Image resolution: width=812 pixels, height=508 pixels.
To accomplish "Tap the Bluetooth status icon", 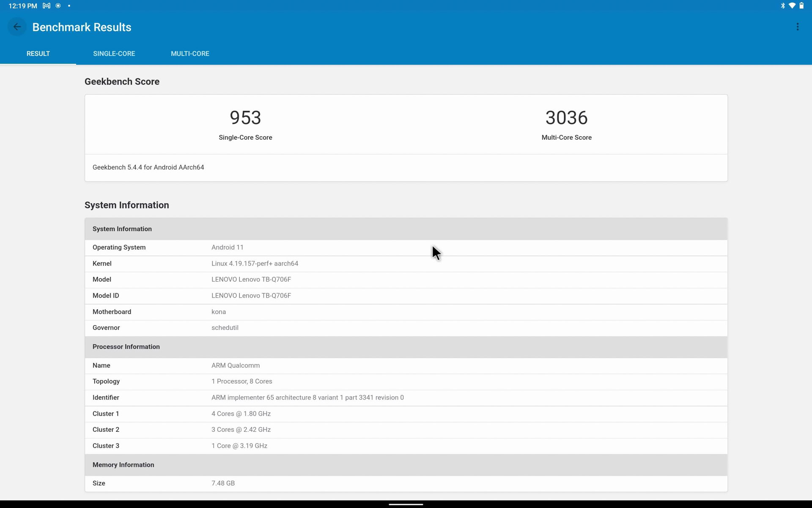I will point(782,6).
